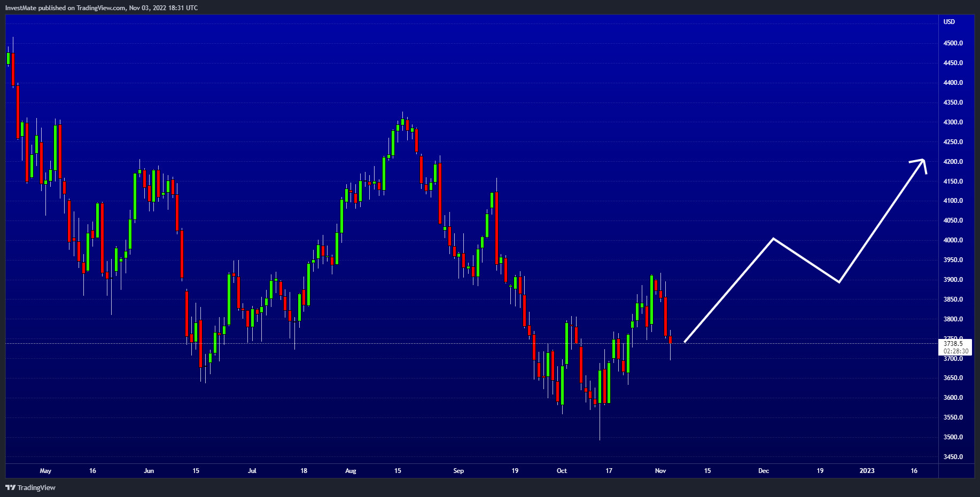The width and height of the screenshot is (980, 497).
Task: Click the 15 label between Nov and Dec
Action: click(707, 471)
